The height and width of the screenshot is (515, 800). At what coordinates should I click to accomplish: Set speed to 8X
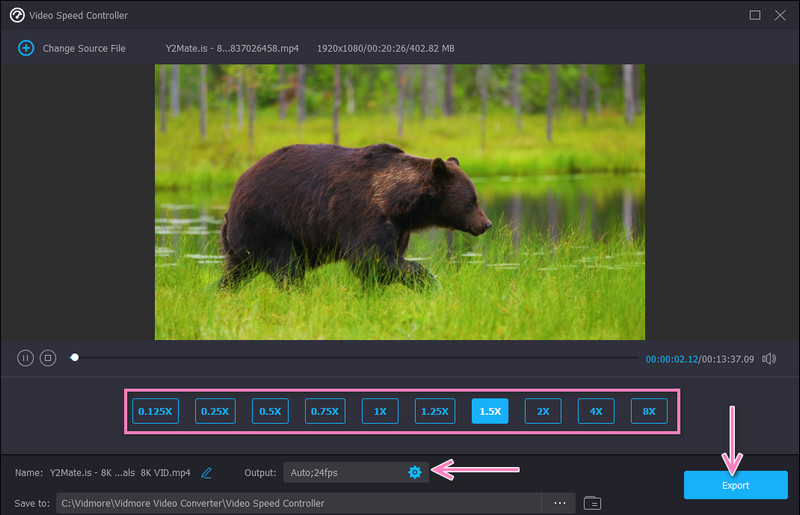tap(649, 411)
